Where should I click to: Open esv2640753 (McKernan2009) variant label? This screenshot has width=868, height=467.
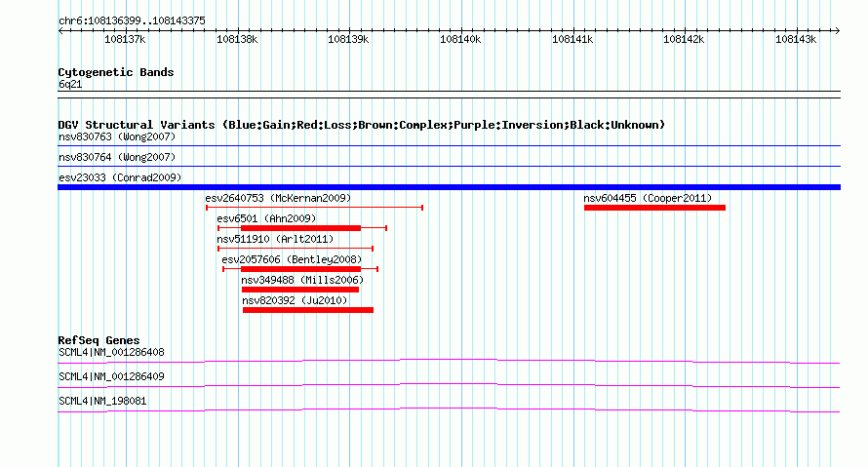pyautogui.click(x=278, y=198)
